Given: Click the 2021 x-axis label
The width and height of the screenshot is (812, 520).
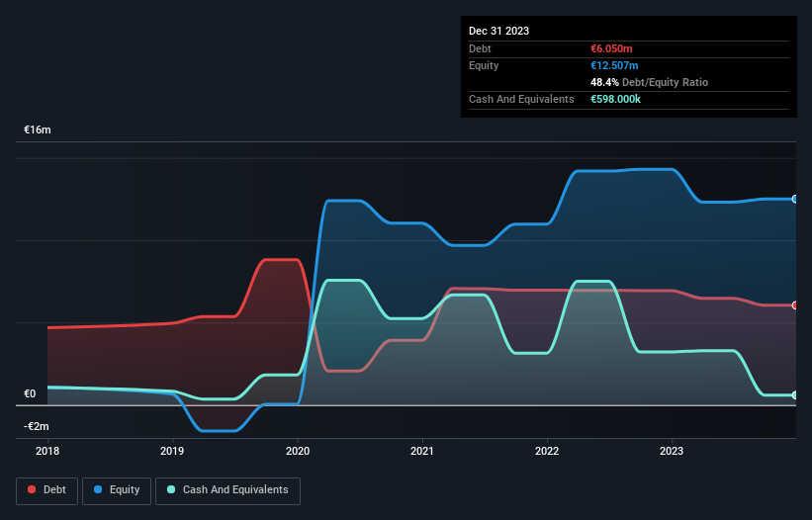Looking at the screenshot, I should coord(422,451).
